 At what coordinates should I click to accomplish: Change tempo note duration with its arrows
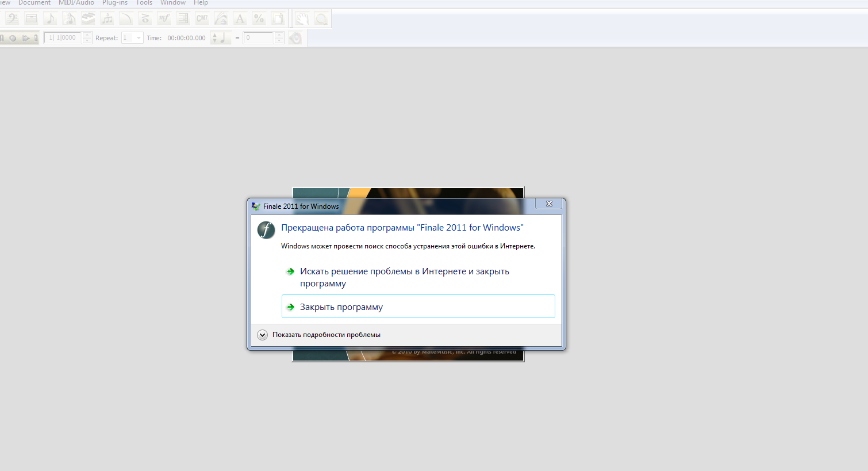coord(214,38)
